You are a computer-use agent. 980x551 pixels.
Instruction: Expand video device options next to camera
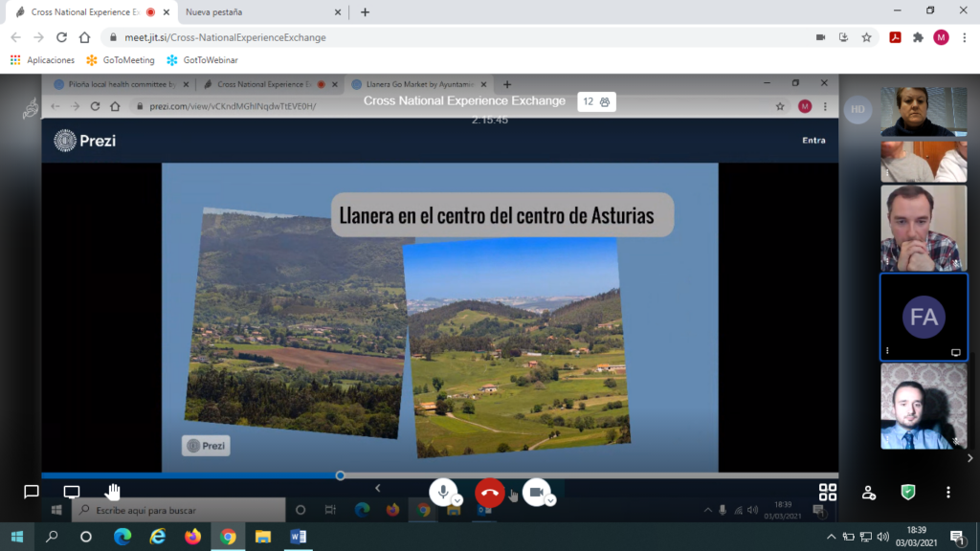[x=550, y=500]
